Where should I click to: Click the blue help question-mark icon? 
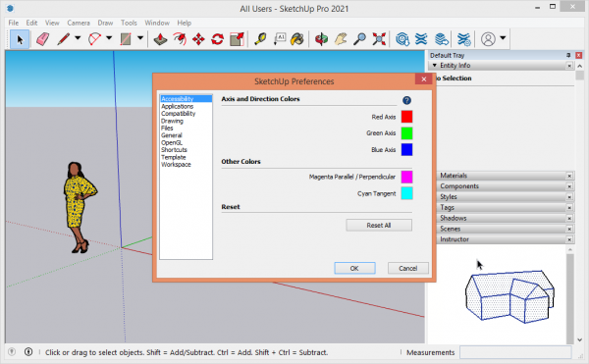(x=406, y=100)
